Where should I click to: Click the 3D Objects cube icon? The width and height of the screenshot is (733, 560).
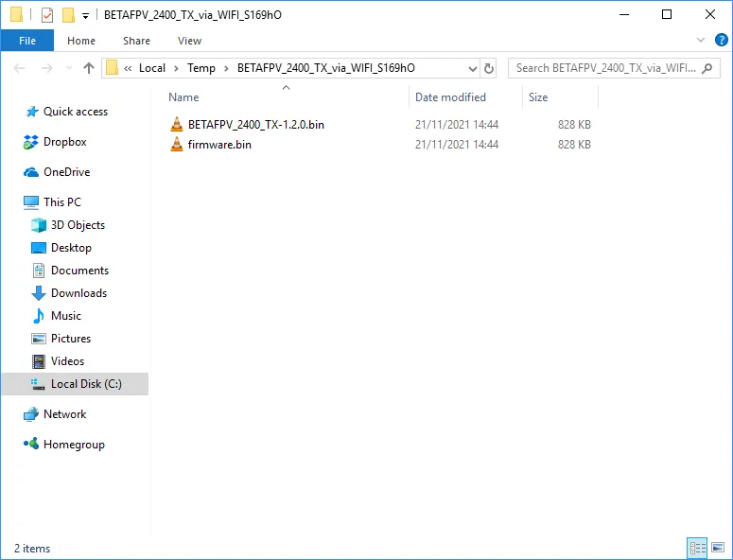(x=39, y=225)
